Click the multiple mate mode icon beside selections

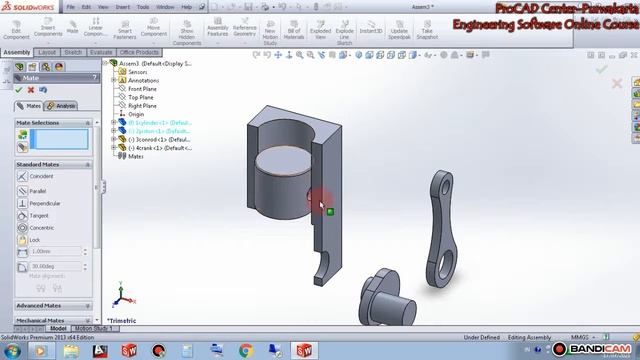22,148
